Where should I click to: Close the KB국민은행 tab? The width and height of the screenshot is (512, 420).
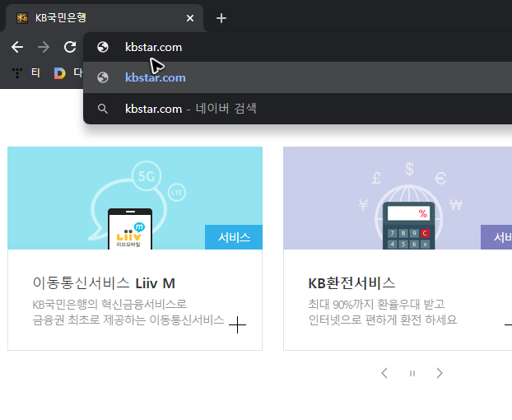(x=190, y=18)
